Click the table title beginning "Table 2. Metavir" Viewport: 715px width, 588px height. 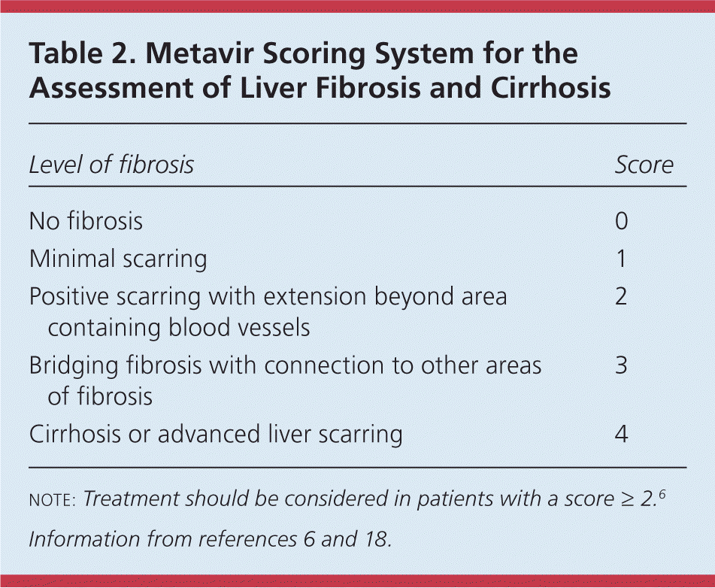(320, 71)
